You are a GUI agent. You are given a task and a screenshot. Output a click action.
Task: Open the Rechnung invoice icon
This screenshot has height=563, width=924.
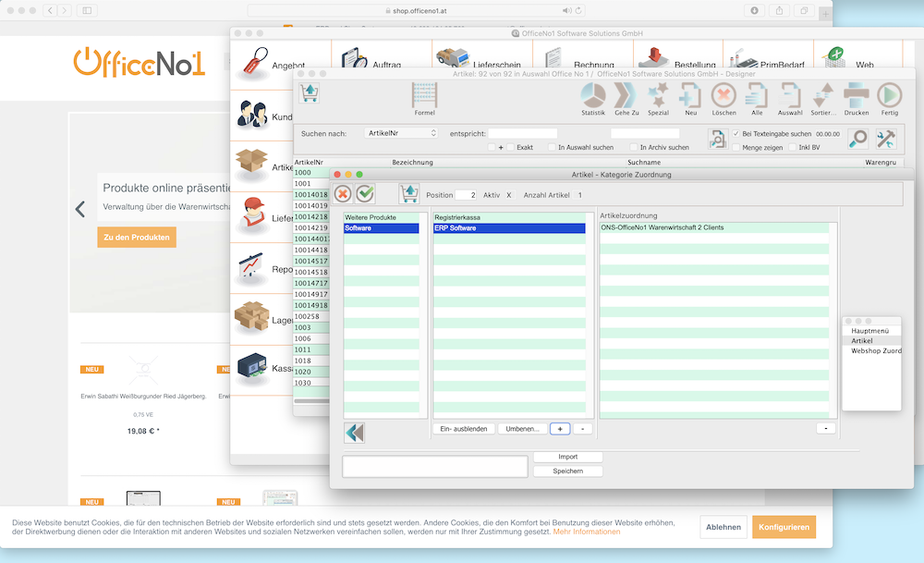point(553,59)
